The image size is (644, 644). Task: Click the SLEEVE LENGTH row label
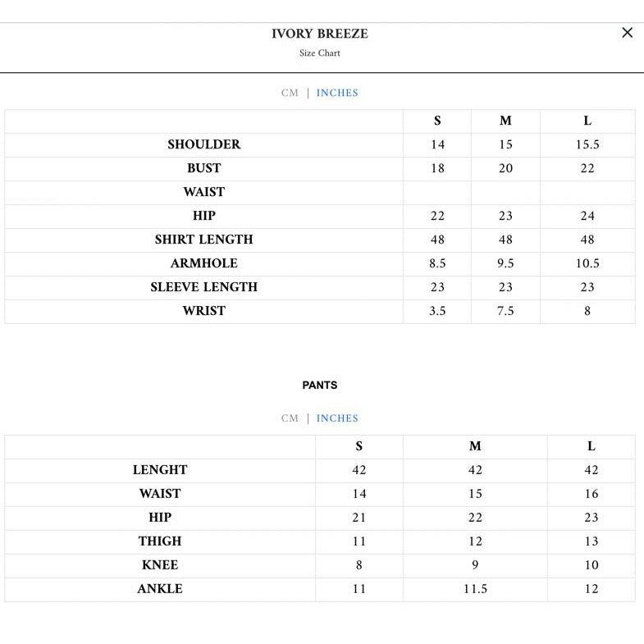204,287
